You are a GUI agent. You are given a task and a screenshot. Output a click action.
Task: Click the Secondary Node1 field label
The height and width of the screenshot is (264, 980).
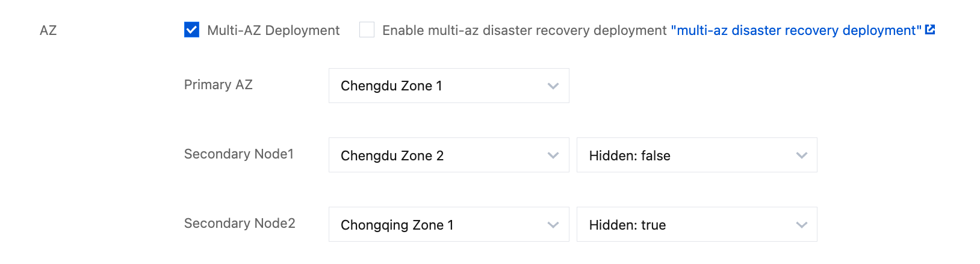coord(239,154)
